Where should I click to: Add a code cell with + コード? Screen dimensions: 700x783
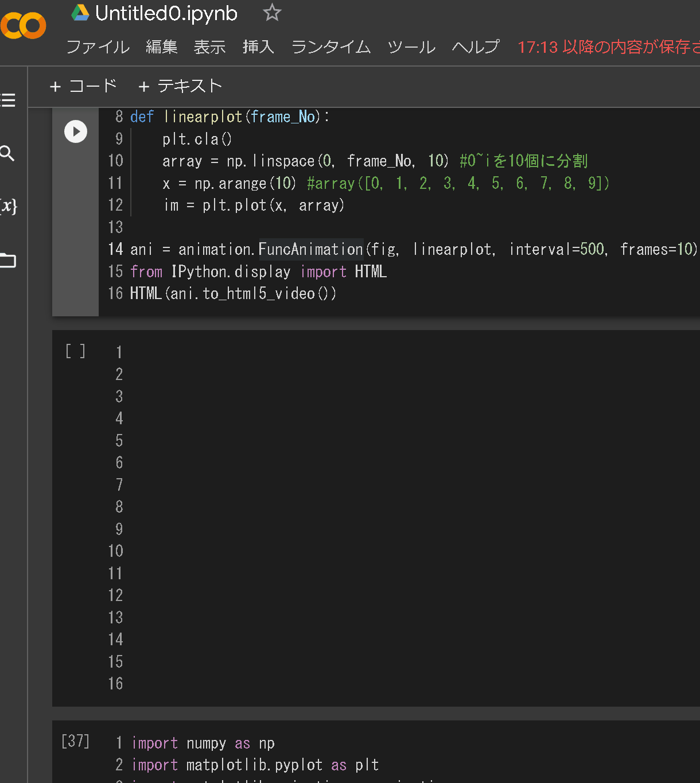84,86
